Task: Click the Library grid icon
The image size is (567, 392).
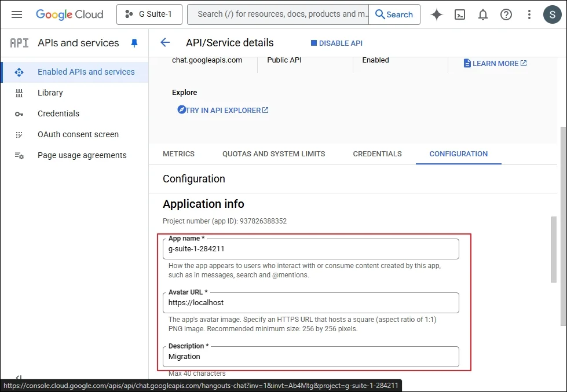Action: [19, 93]
